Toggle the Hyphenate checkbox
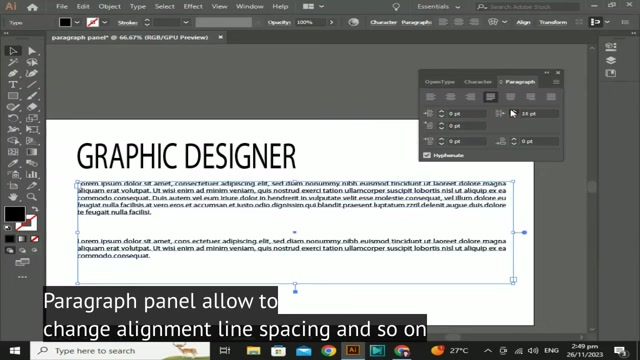640x360 pixels. 427,155
